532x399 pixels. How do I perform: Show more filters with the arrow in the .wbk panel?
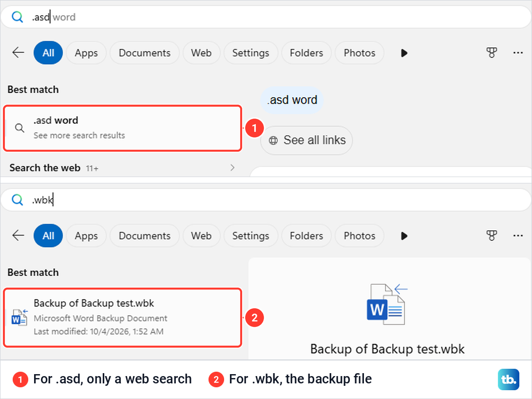pyautogui.click(x=404, y=236)
